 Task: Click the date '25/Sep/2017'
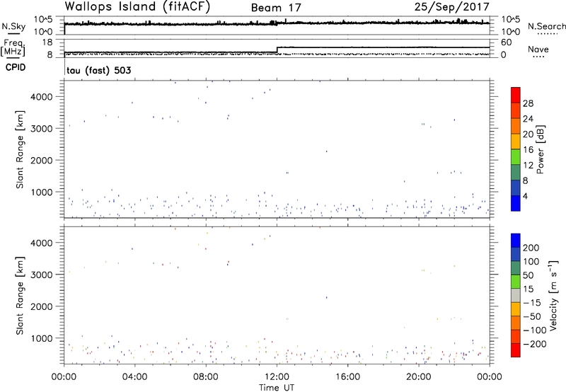point(451,6)
